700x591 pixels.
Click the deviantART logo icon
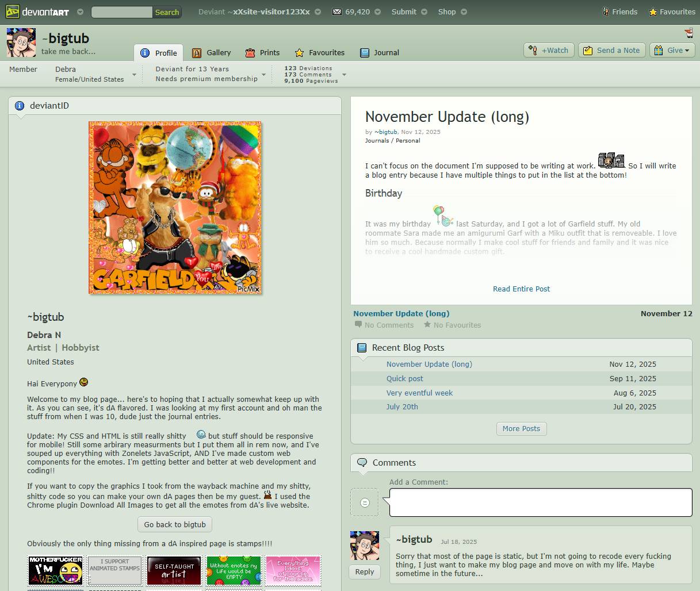[x=13, y=11]
